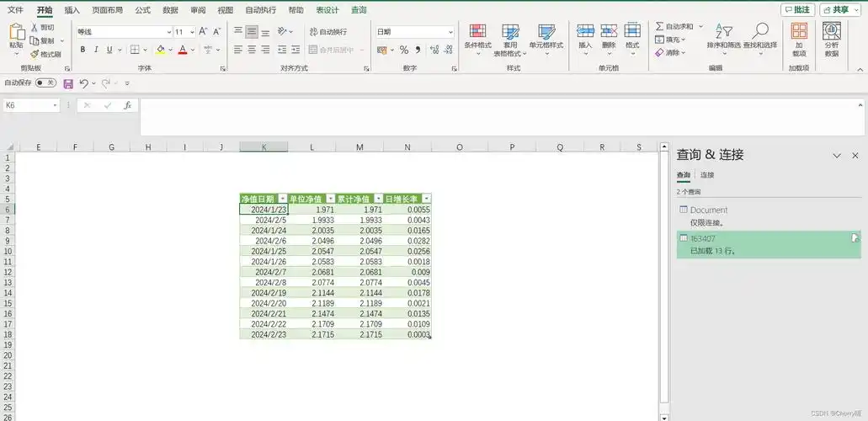Open the Fill (填充) menu
868x421 pixels.
click(670, 40)
